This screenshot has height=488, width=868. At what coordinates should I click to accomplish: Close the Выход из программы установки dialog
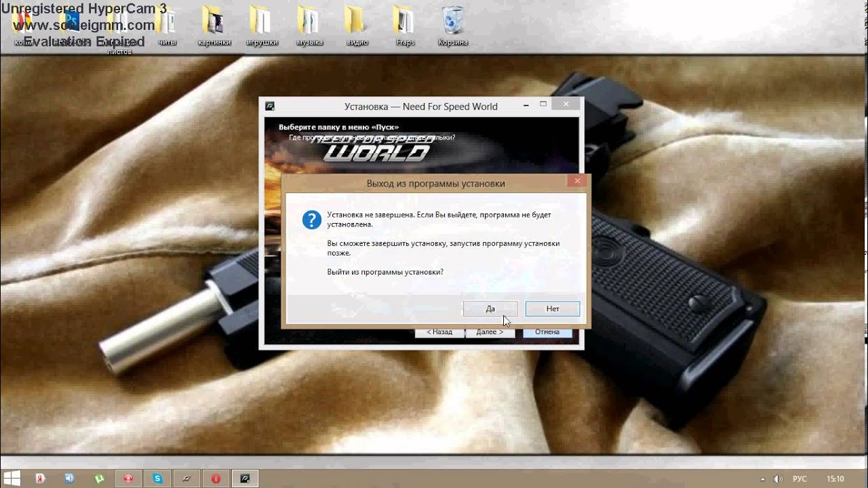[x=577, y=181]
